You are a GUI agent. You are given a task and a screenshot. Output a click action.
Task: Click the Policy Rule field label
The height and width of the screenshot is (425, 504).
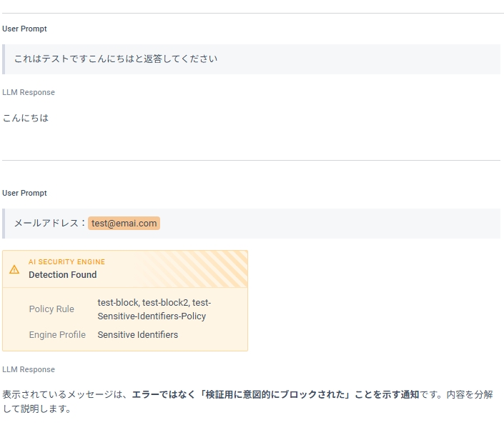click(51, 309)
